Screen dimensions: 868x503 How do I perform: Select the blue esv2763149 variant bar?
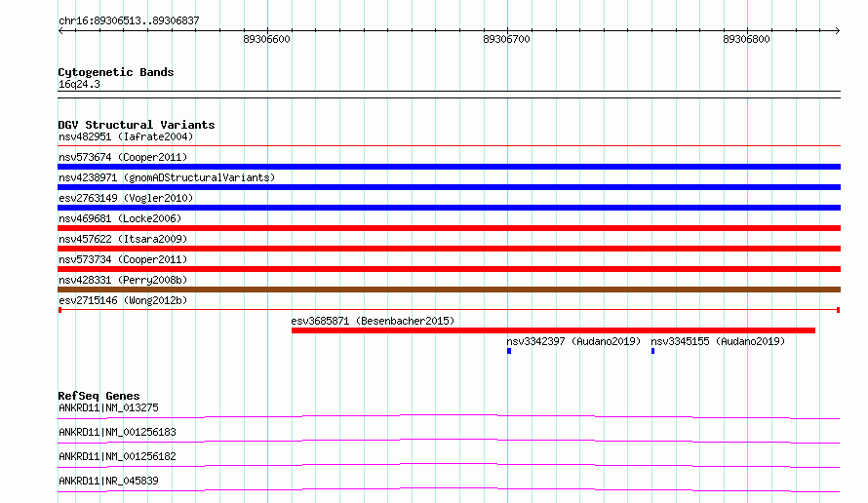449,208
